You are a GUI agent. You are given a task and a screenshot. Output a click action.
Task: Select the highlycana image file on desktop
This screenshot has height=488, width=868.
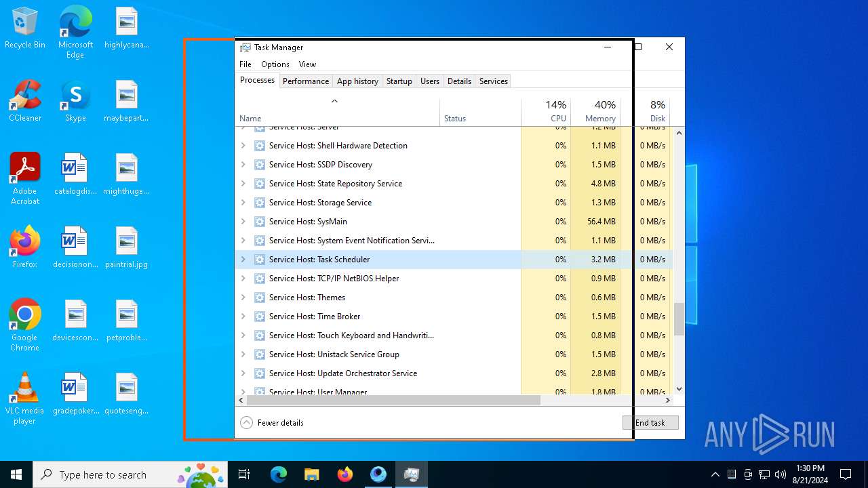coord(127,28)
